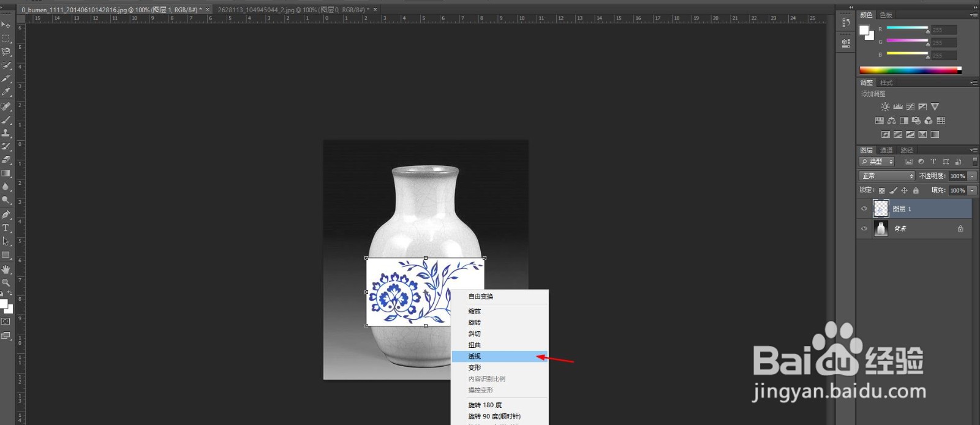This screenshot has height=425, width=980.
Task: Add a Levels adjustment
Action: coord(898,107)
